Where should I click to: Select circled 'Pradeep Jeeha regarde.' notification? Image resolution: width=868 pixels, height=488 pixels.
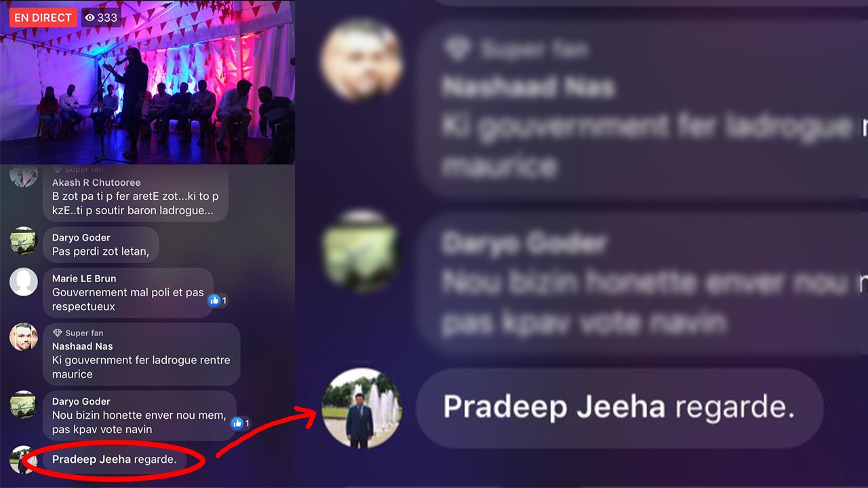[x=115, y=460]
